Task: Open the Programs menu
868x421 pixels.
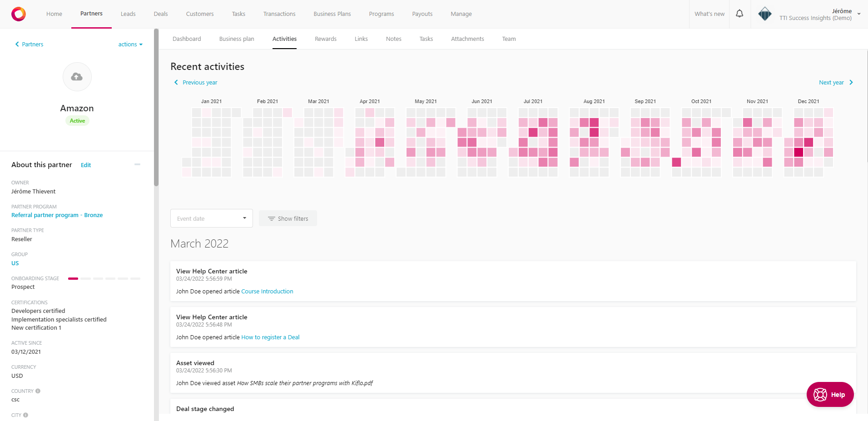Action: (x=382, y=14)
